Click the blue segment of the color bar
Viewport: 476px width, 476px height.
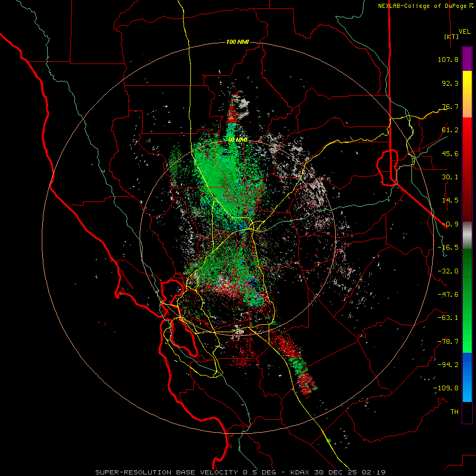[467, 377]
